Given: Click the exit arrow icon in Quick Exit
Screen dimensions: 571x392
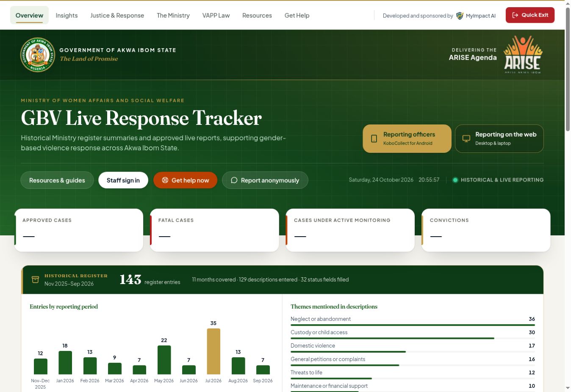Looking at the screenshot, I should 515,15.
